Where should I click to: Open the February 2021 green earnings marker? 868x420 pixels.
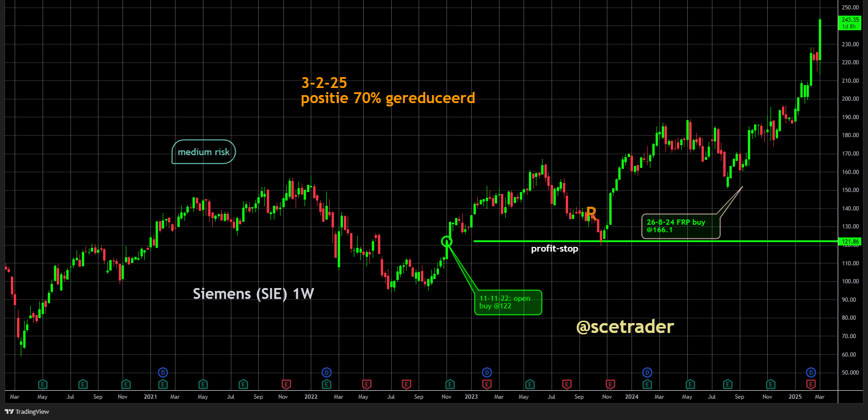(163, 384)
